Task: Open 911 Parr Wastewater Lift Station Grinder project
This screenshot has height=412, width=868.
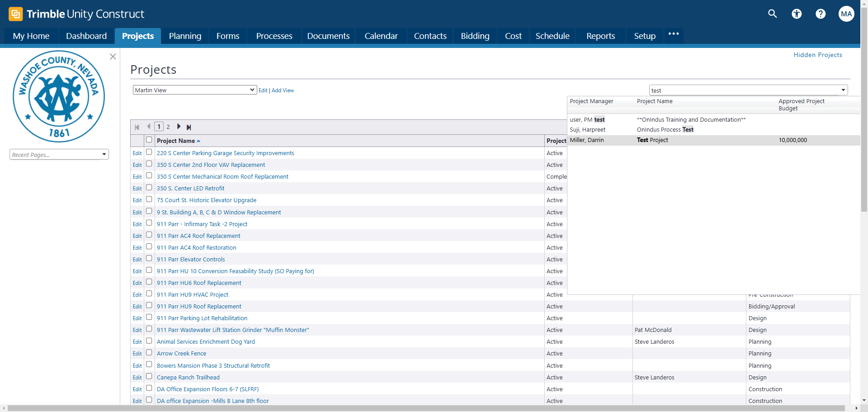Action: pyautogui.click(x=233, y=330)
